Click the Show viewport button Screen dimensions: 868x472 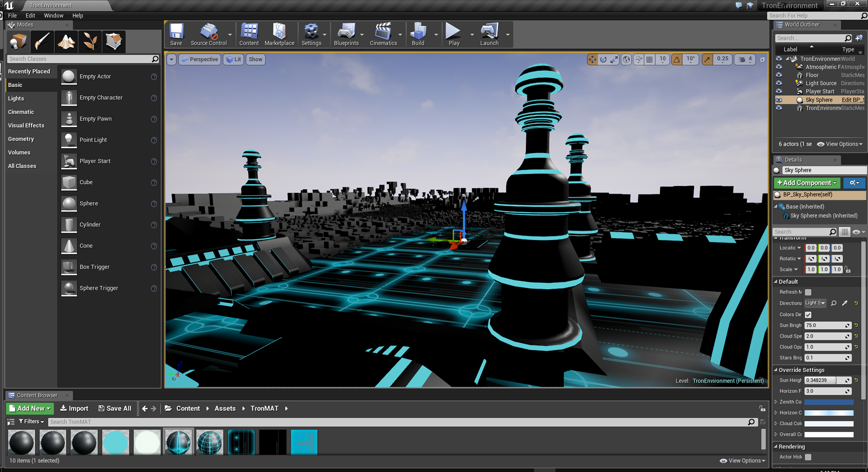(x=255, y=59)
